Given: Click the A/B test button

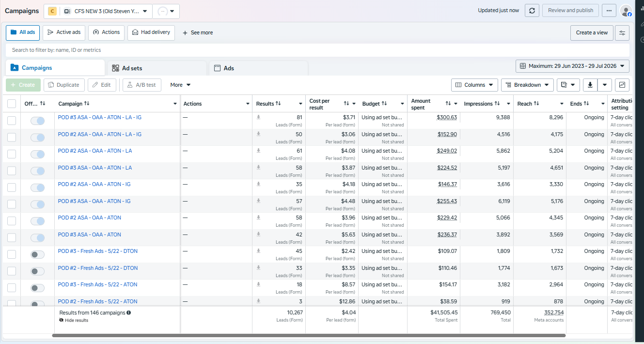Looking at the screenshot, I should 141,85.
